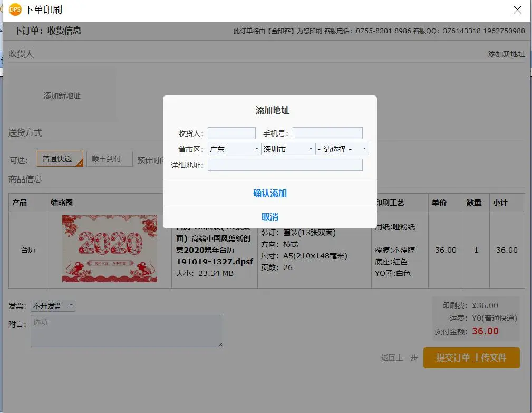Click the 大小: 23.34 MB text
The width and height of the screenshot is (532, 413).
click(x=205, y=273)
